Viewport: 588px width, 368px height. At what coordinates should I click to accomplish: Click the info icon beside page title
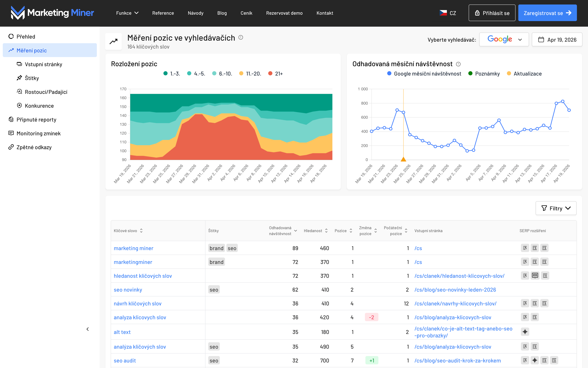pos(241,38)
